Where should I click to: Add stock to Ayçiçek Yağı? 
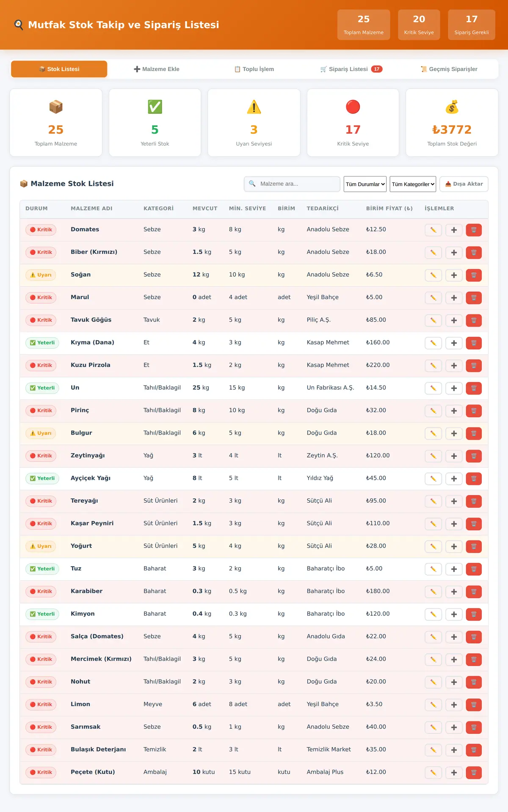454,479
